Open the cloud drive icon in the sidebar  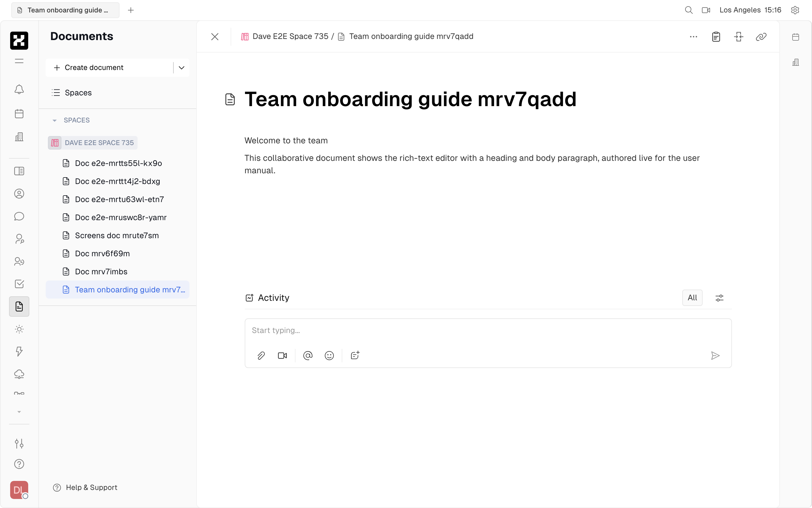[19, 374]
